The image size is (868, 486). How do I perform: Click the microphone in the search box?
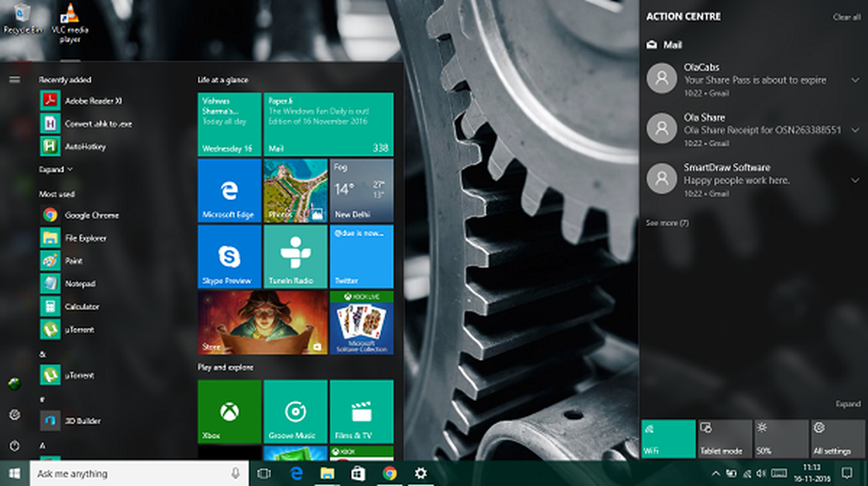tap(235, 473)
